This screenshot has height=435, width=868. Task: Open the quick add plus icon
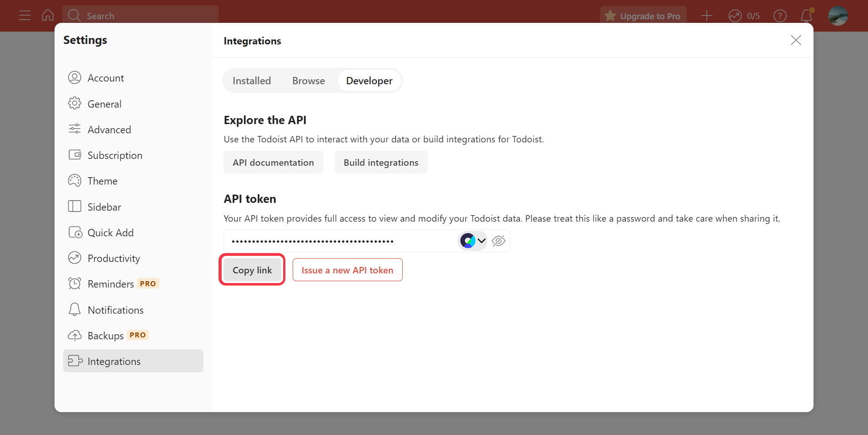click(706, 15)
